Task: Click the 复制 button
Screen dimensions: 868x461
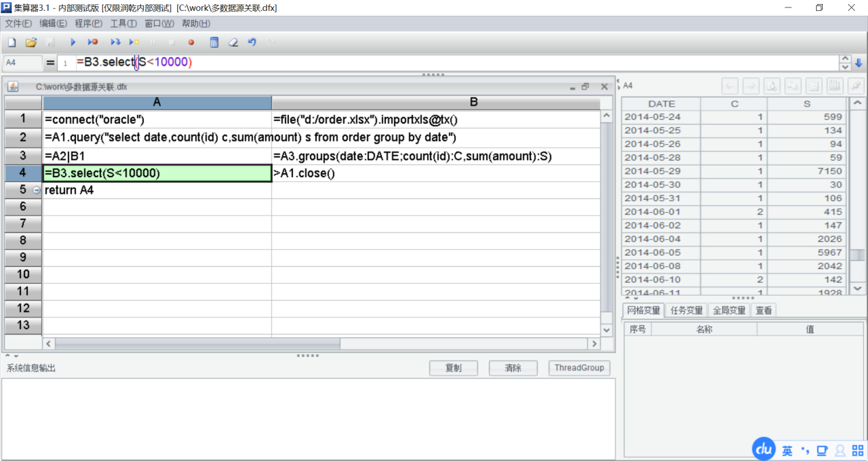Action: [x=453, y=368]
